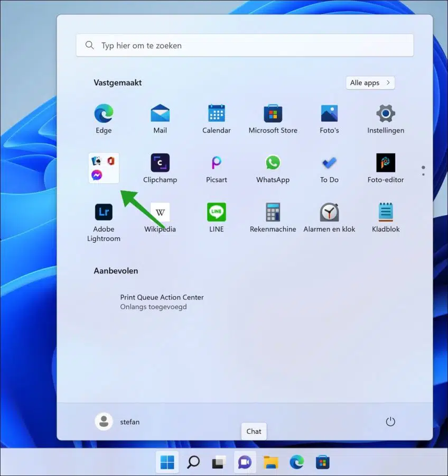This screenshot has height=476, width=448.
Task: Open Instellingen gear icon
Action: pos(386,118)
